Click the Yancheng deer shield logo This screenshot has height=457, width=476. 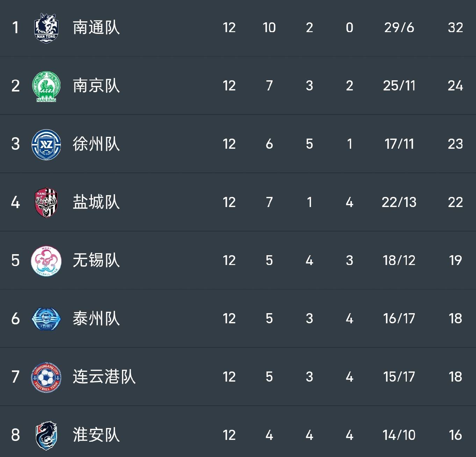(x=46, y=202)
